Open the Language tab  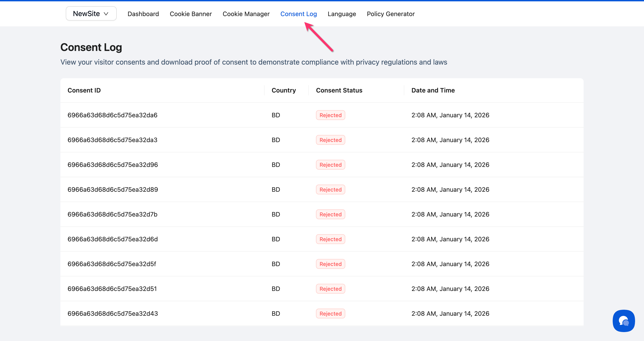[x=341, y=14]
